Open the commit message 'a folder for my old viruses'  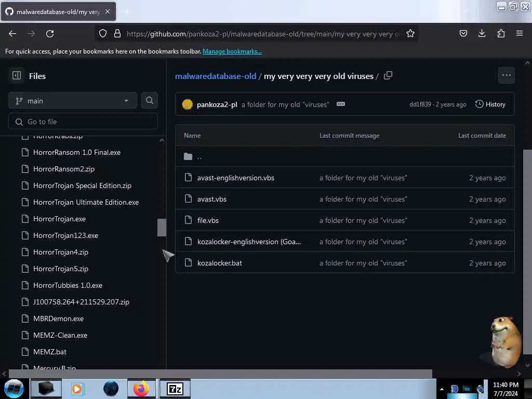click(285, 104)
